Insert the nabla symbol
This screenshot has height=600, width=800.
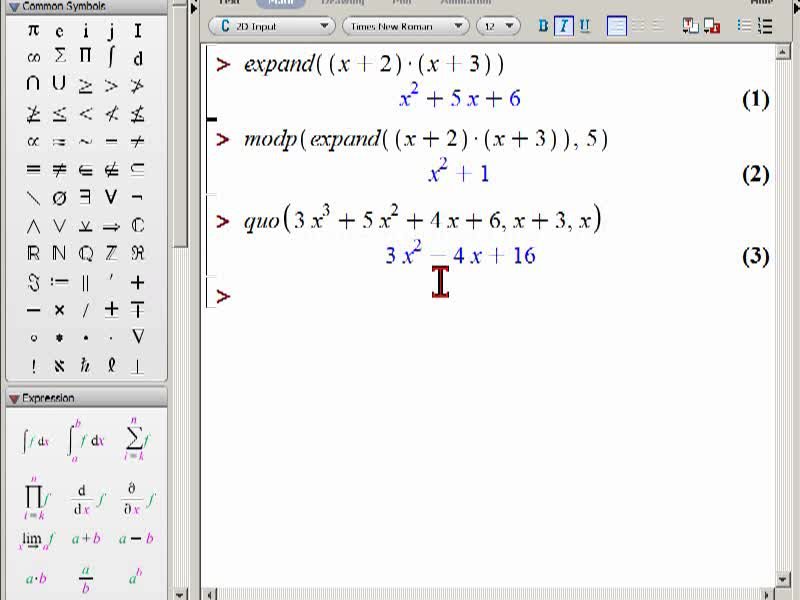pyautogui.click(x=138, y=336)
